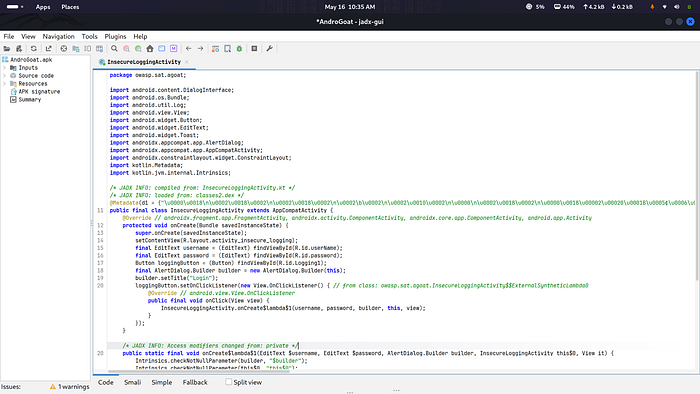Toggle the two-pane preview tab icon
The image size is (700, 394).
point(88,49)
